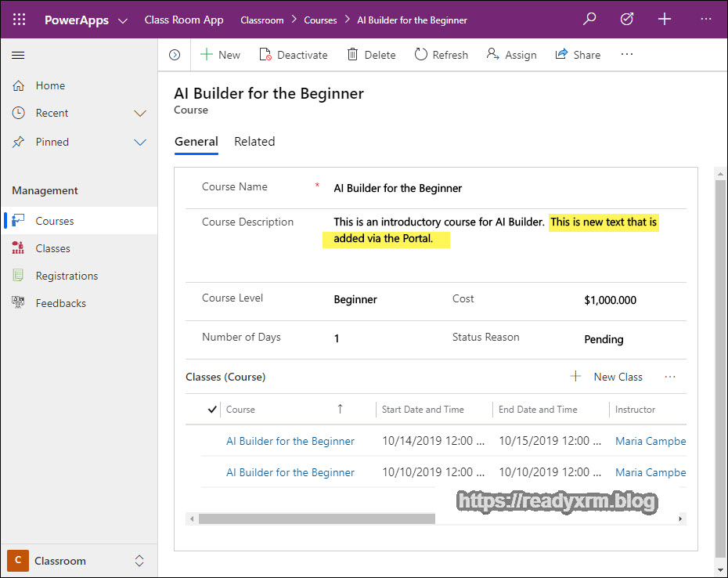Click the horizontal scrollbar of Classes grid
Screen dimensions: 728x578
[317, 518]
